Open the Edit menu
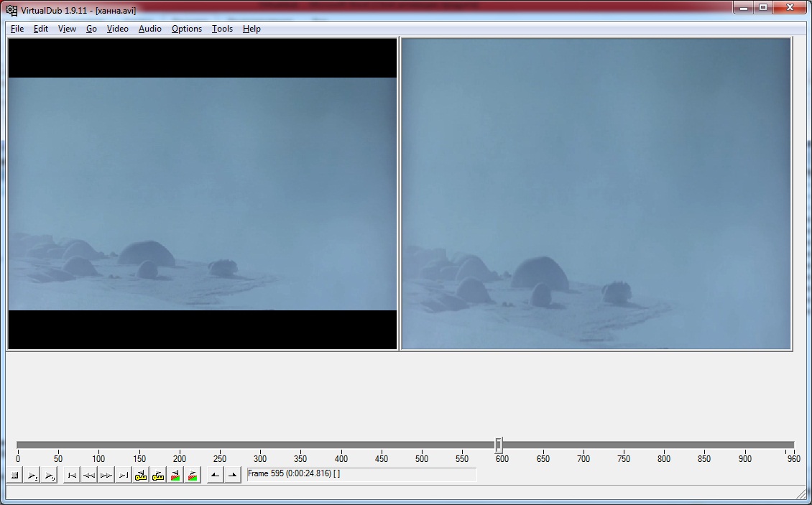812x505 pixels. click(41, 29)
